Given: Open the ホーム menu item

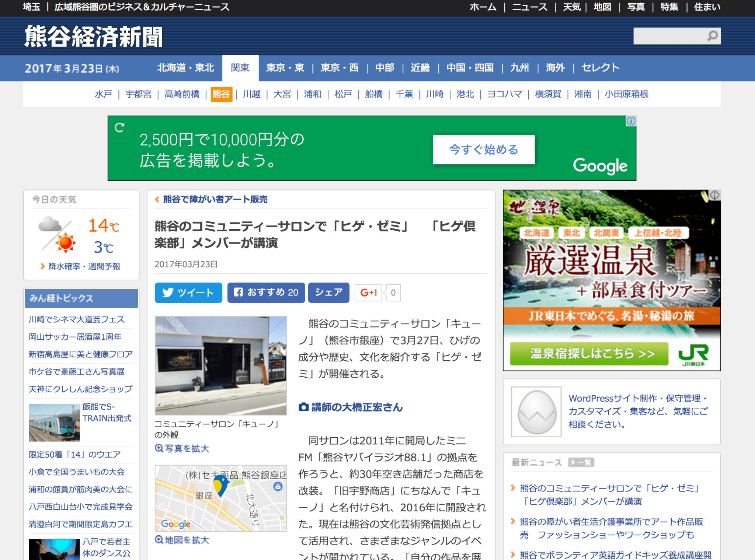Looking at the screenshot, I should click(483, 7).
